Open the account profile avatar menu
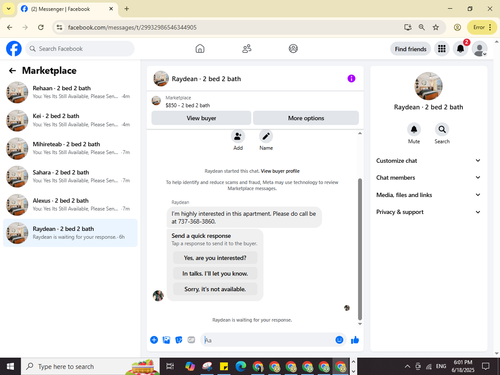This screenshot has height=375, width=500. click(x=479, y=49)
